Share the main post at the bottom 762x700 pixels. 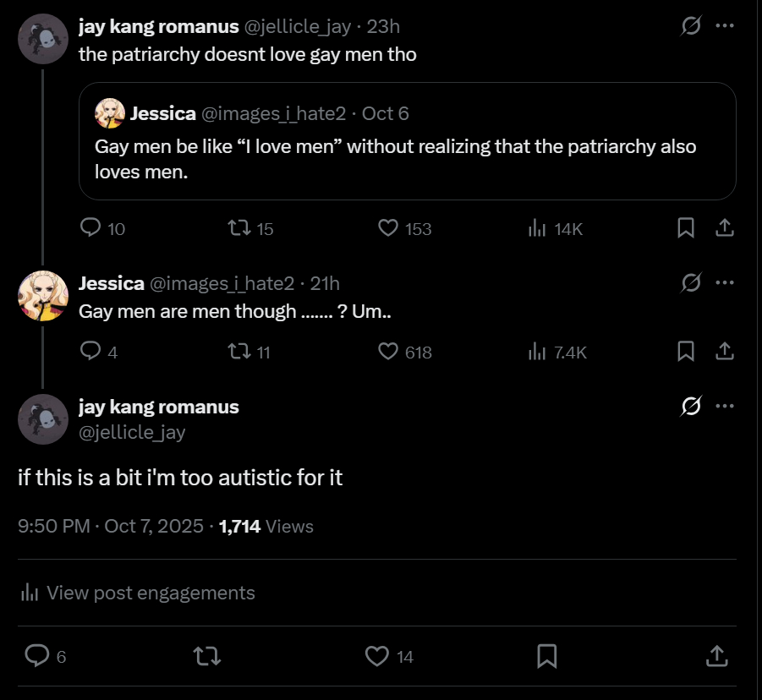[715, 655]
